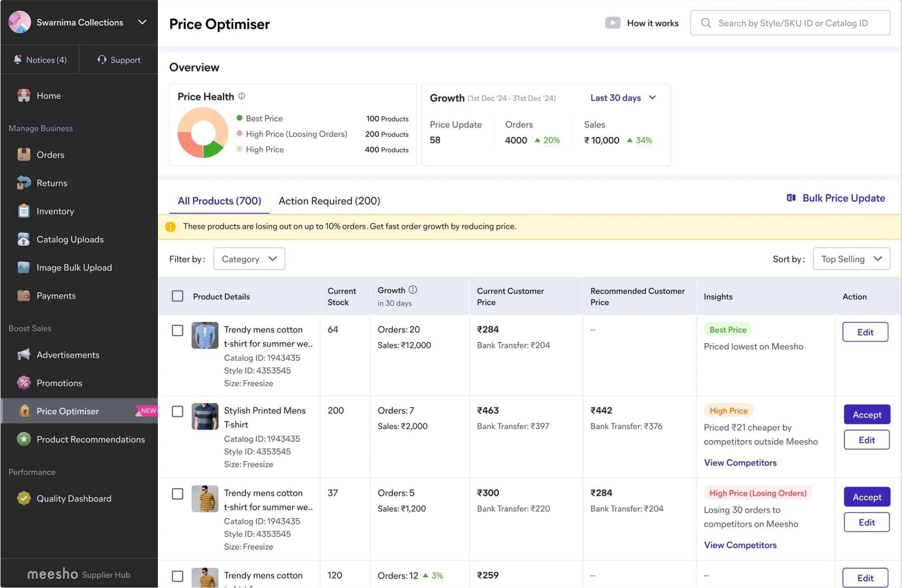
Task: Open the blue shirt product thumbnail
Action: (205, 335)
